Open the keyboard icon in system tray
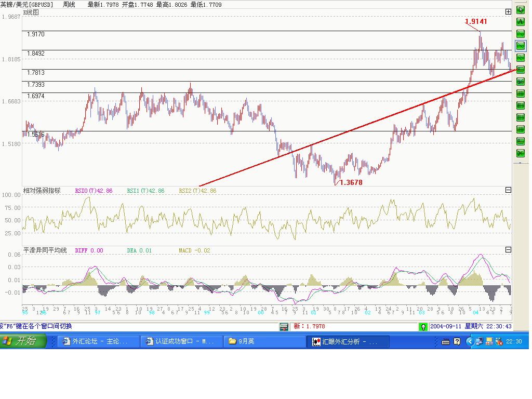532x399 pixels. pos(446,341)
